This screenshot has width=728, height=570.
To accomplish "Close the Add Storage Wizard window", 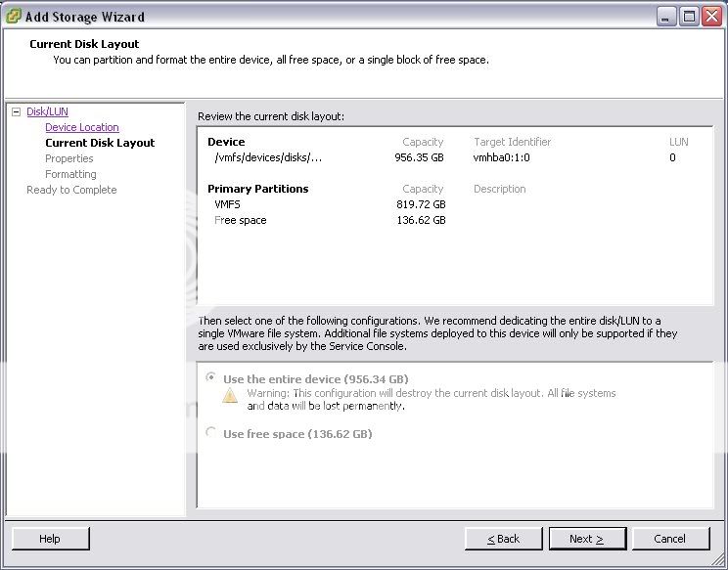I will point(711,17).
